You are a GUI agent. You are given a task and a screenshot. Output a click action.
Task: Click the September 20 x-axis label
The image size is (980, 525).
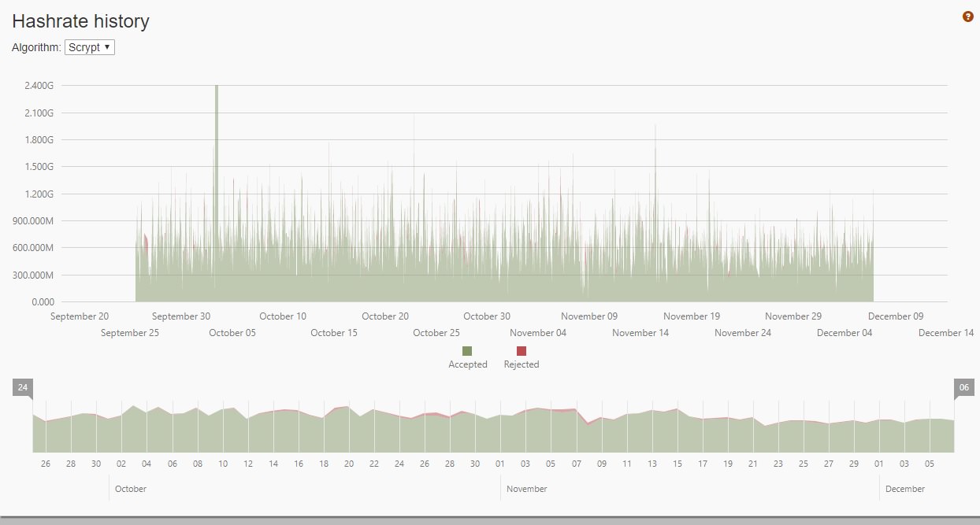(x=80, y=316)
